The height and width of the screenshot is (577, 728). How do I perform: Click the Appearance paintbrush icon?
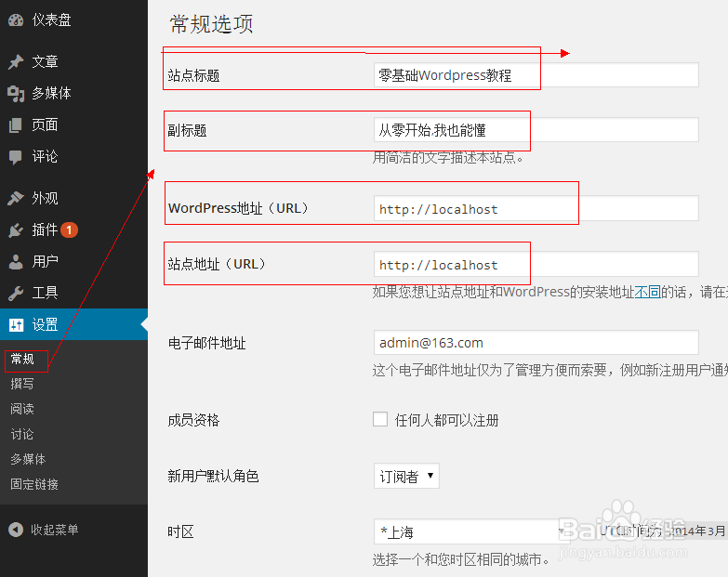pos(16,198)
